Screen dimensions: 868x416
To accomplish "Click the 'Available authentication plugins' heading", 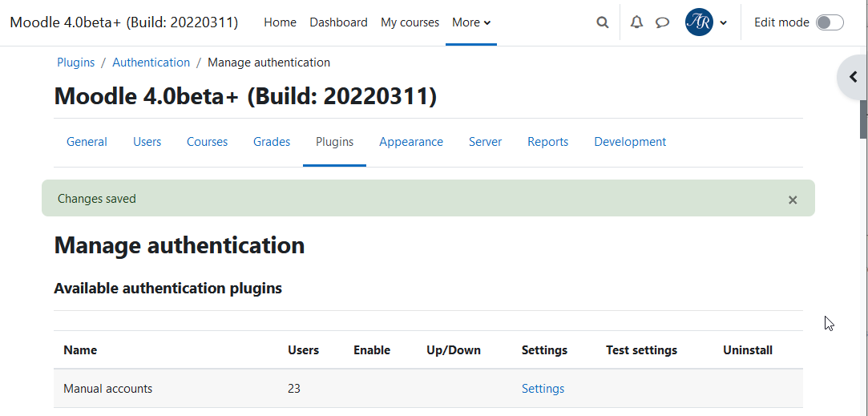I will (x=168, y=288).
